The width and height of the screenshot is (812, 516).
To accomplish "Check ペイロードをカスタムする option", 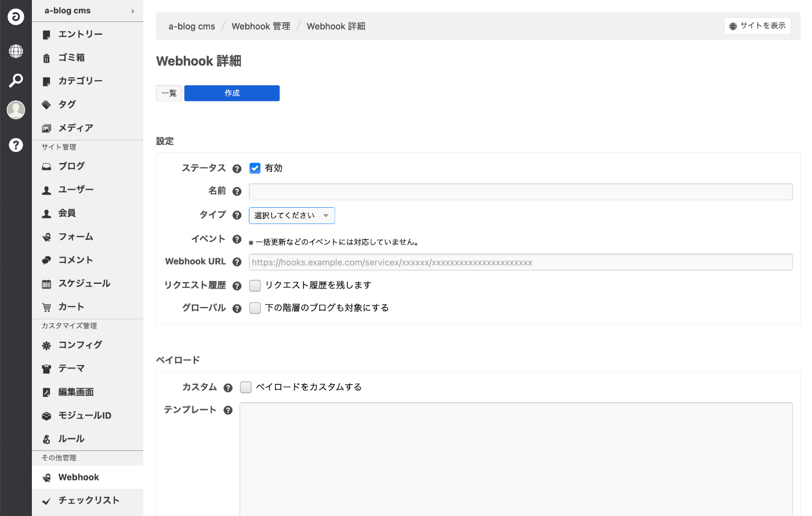I will pyautogui.click(x=246, y=387).
